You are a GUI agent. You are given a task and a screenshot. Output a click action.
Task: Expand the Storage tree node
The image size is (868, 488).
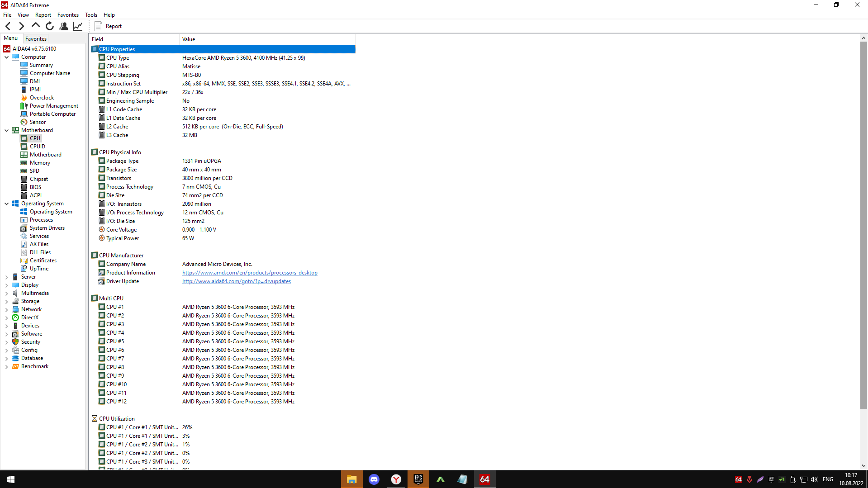(7, 301)
